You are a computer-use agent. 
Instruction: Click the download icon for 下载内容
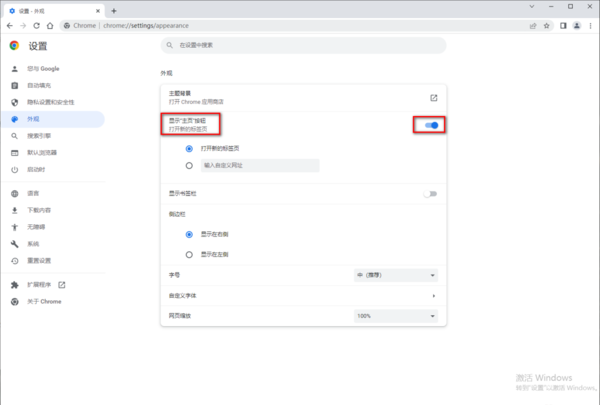pos(15,210)
